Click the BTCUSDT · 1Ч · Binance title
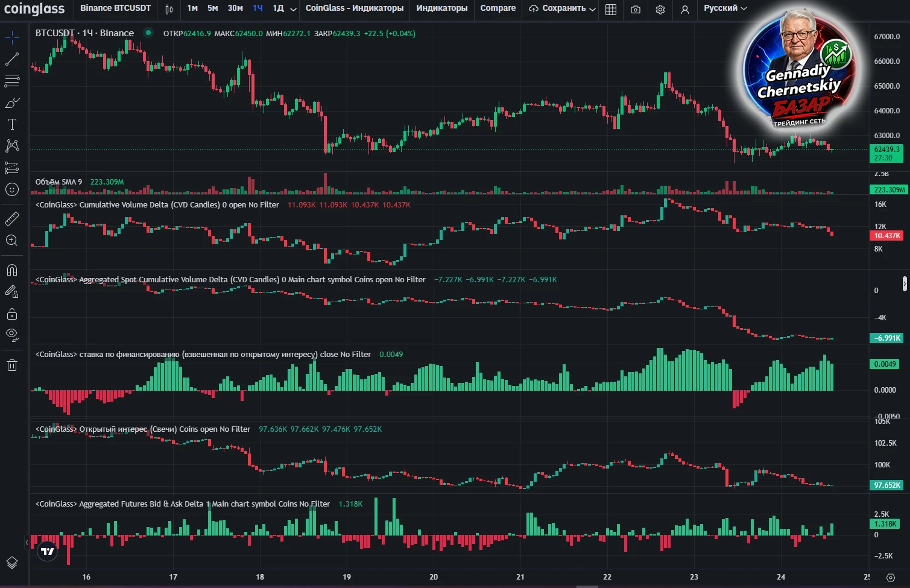The width and height of the screenshot is (910, 588). (x=84, y=33)
